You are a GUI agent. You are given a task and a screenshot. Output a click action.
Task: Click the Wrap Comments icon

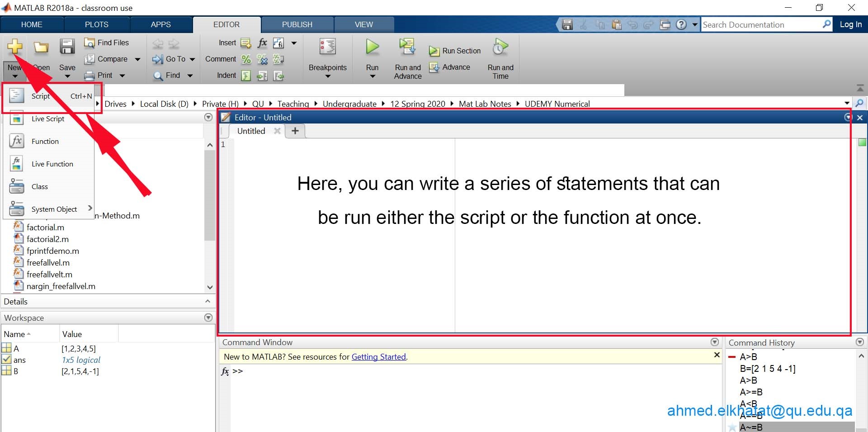[278, 59]
